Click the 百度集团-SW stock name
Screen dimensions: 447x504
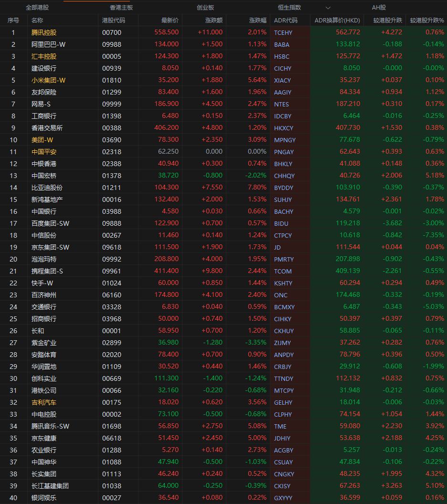coord(50,223)
